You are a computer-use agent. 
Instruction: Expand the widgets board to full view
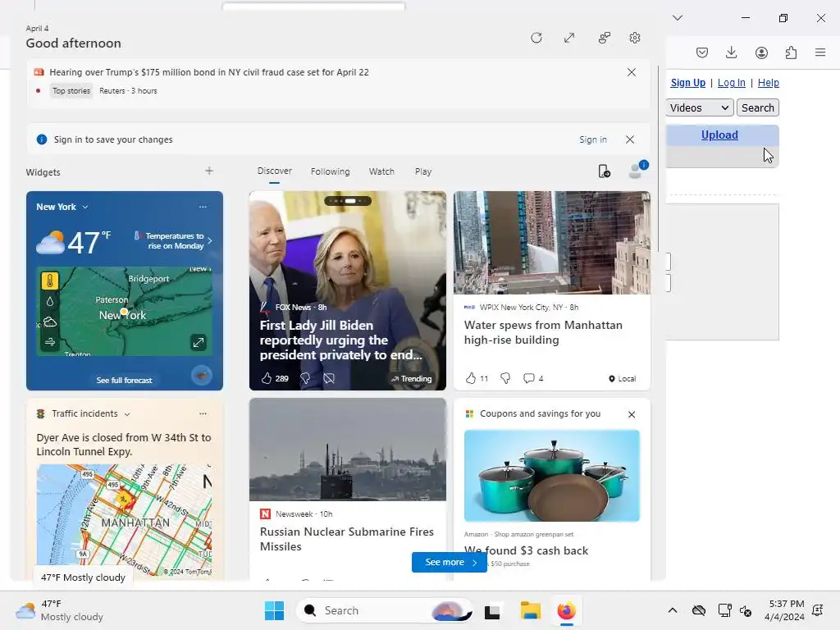[569, 38]
